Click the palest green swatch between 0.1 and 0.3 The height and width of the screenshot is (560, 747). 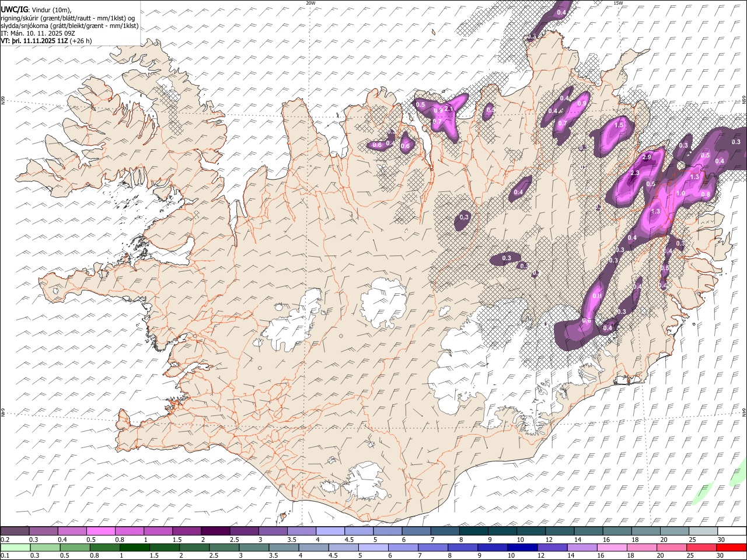click(x=15, y=547)
